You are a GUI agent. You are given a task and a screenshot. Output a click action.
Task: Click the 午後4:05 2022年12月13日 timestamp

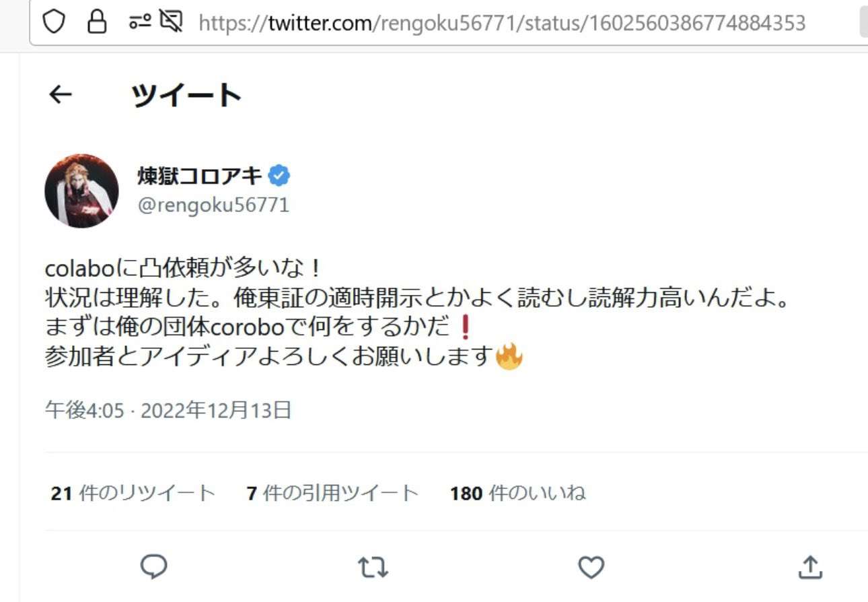click(168, 409)
